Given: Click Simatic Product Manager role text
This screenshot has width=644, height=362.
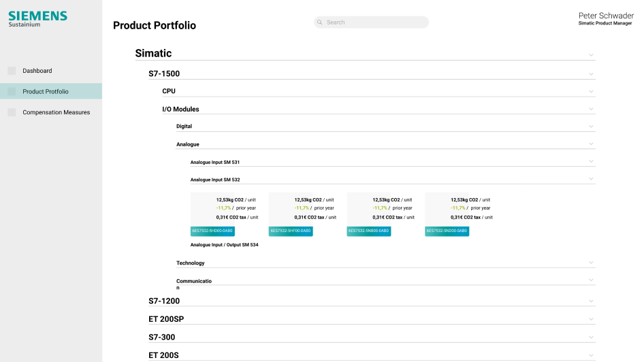Looking at the screenshot, I should [605, 23].
